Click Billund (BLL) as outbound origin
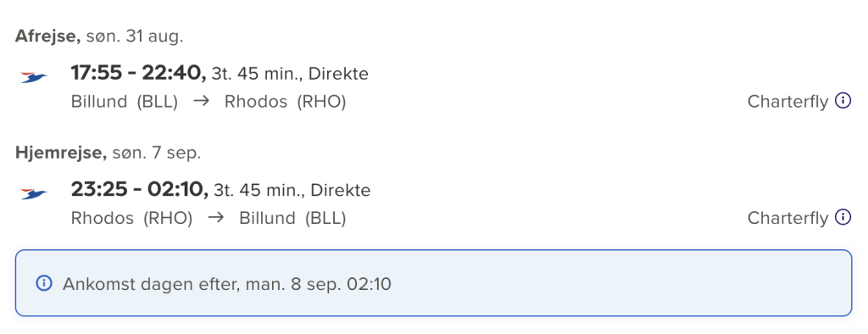The width and height of the screenshot is (868, 334). point(125,102)
